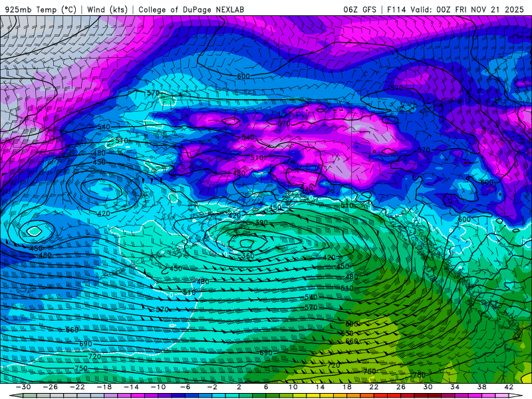Click the positive 22 colorbar scale label
Viewport: 532px width, 399px height.
coord(374,387)
